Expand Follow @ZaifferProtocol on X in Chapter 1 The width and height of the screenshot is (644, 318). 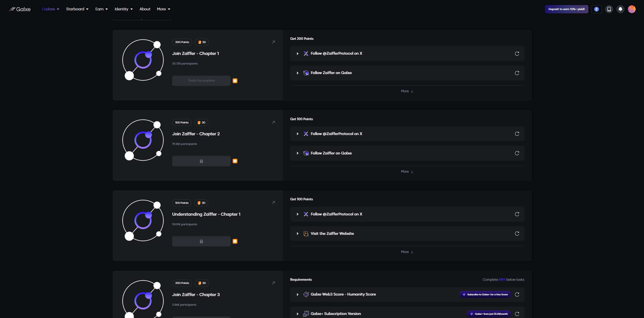click(x=298, y=54)
